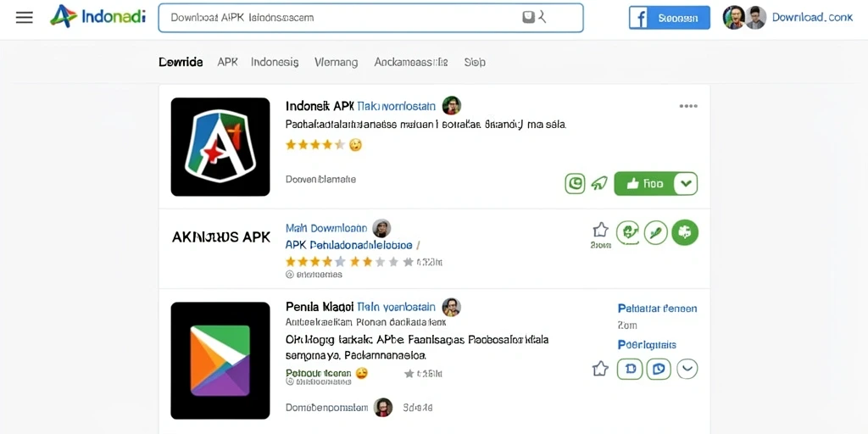Click the emoji next to Indoneik rating
This screenshot has height=434, width=868.
point(356,145)
